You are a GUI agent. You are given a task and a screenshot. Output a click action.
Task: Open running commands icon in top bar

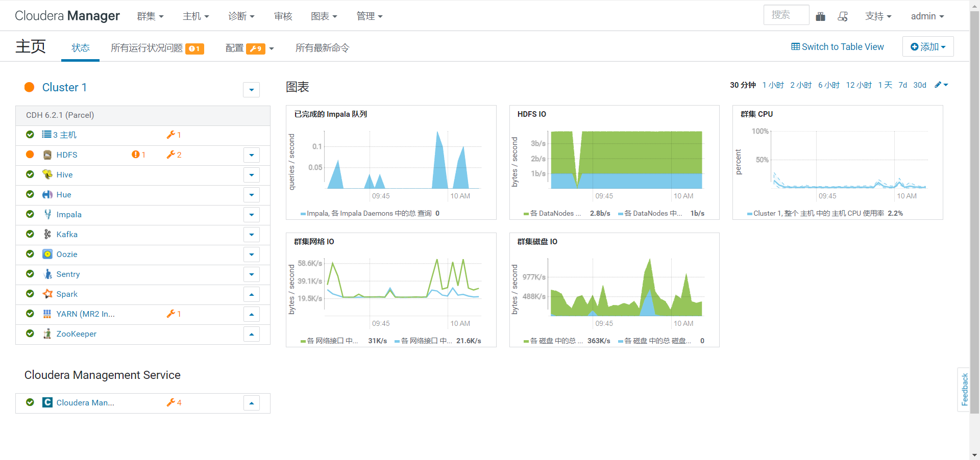tap(843, 16)
